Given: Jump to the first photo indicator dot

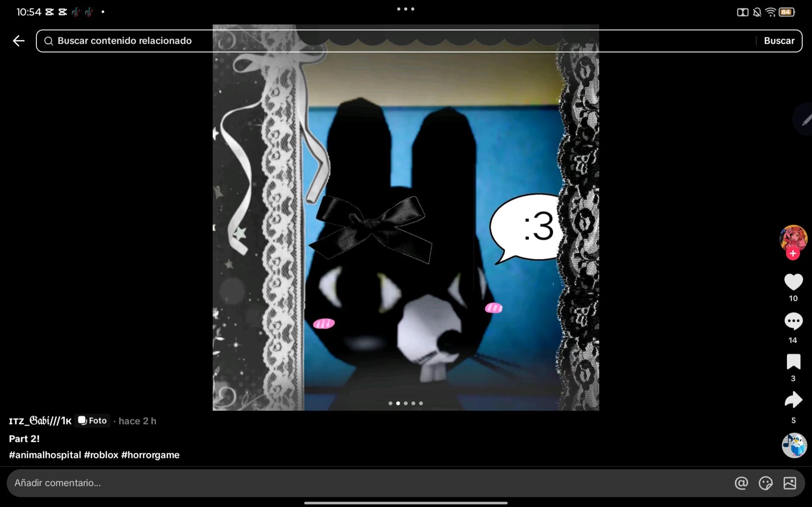Looking at the screenshot, I should point(390,403).
